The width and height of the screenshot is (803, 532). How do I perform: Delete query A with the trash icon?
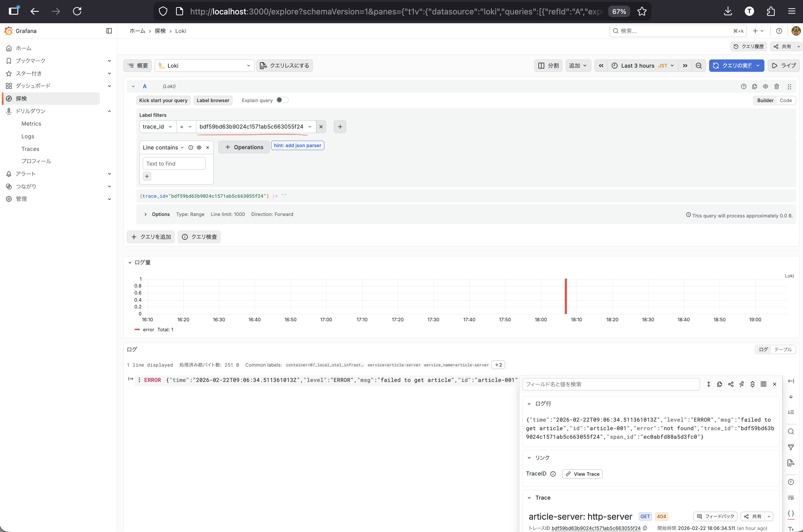777,87
